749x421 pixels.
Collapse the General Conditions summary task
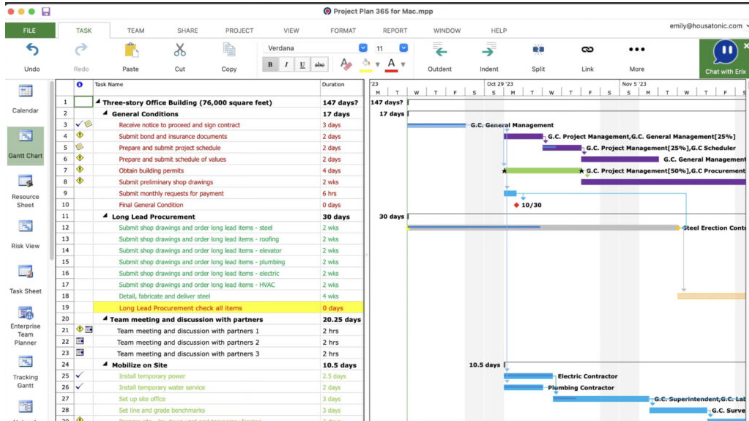click(106, 113)
